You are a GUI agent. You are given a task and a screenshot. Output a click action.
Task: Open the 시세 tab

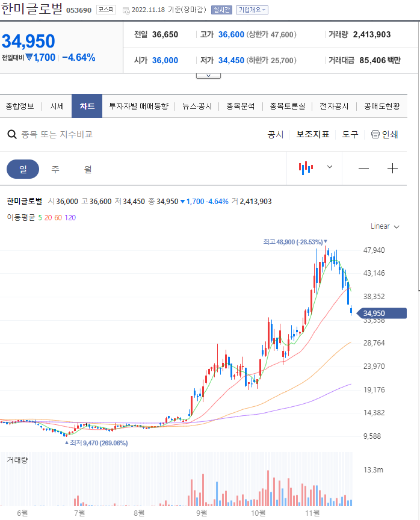pos(57,106)
